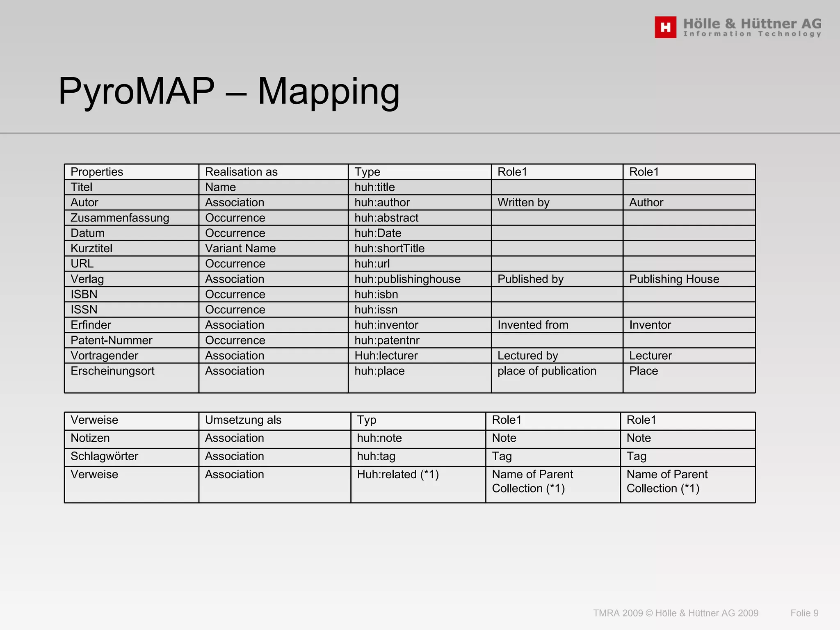Viewport: 840px width, 630px height.
Task: Click the Hölle & Hüttner AG company name
Action: pyautogui.click(x=752, y=24)
